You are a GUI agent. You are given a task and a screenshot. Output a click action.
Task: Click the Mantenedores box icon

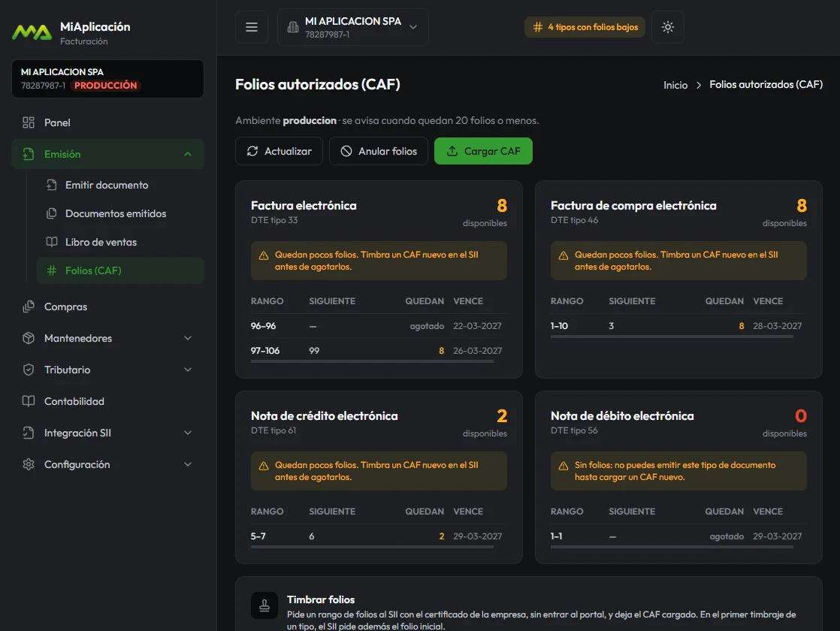(29, 339)
